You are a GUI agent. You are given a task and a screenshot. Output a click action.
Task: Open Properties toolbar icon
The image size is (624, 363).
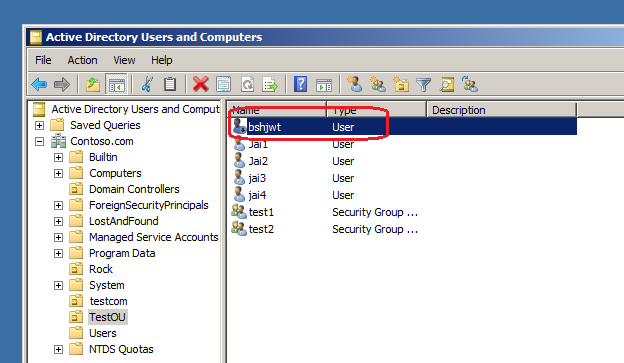click(x=224, y=84)
